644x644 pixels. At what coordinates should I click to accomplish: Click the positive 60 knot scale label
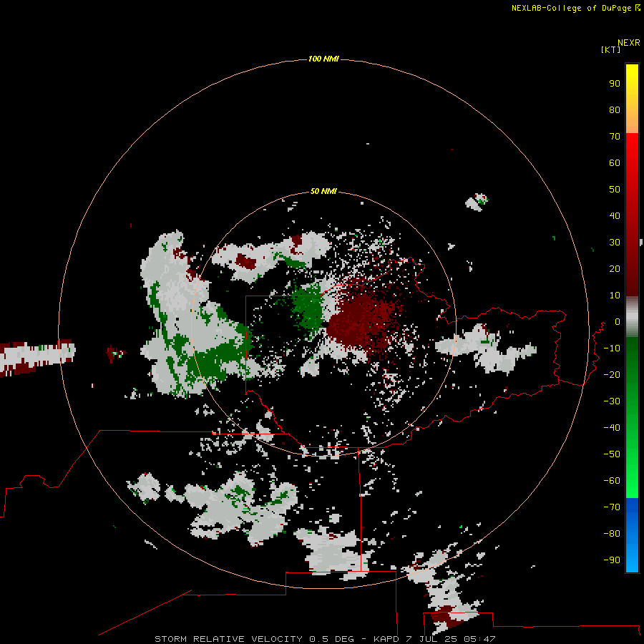(615, 163)
